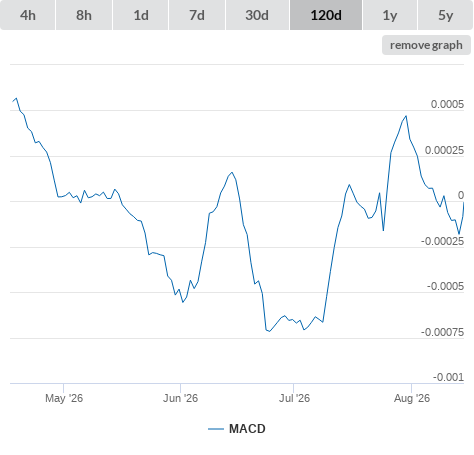474x455 pixels.
Task: Switch chart to the 1y range
Action: tap(390, 15)
